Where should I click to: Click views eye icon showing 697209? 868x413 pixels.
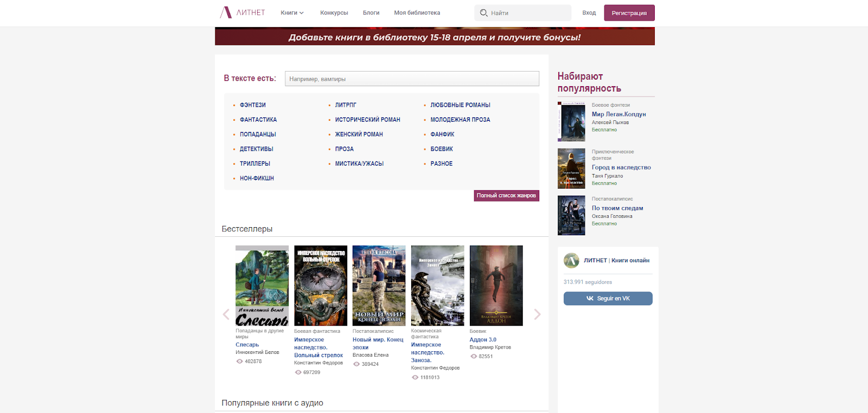(298, 372)
